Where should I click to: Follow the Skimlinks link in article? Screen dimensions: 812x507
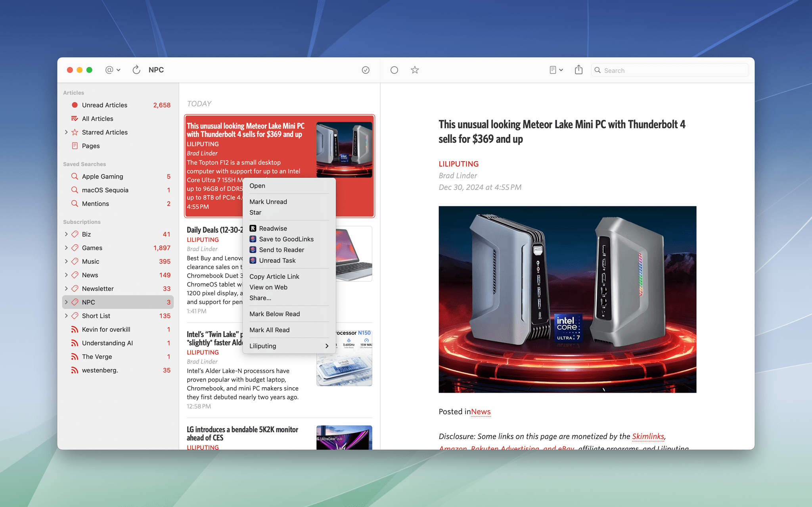pos(648,436)
